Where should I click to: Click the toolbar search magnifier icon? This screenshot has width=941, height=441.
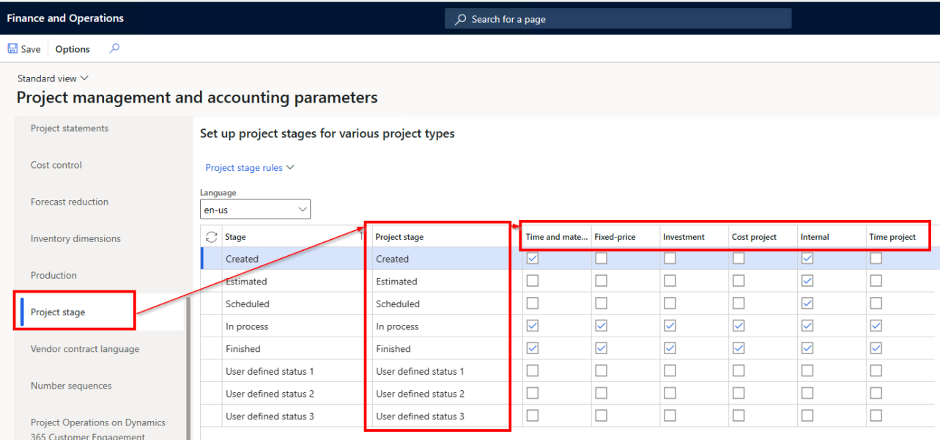(x=114, y=49)
